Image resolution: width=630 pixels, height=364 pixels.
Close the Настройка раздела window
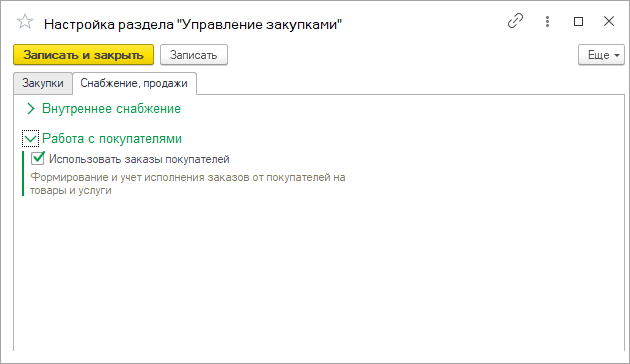point(609,21)
